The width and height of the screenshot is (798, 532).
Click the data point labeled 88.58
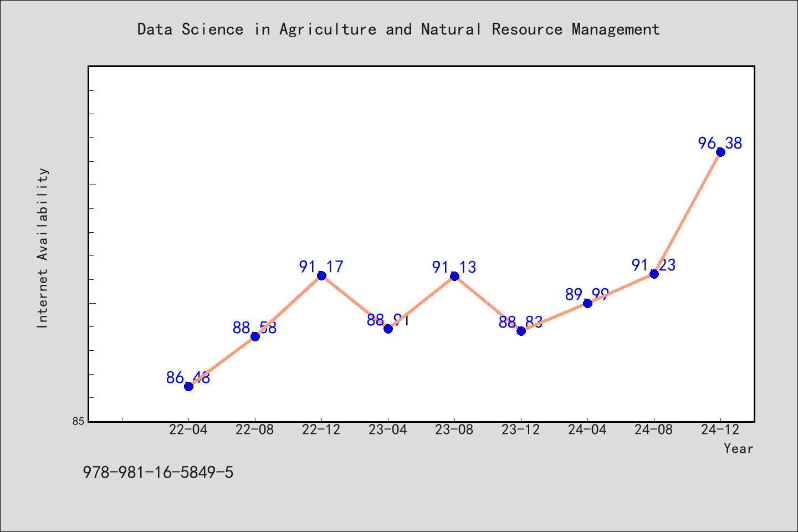coord(255,336)
